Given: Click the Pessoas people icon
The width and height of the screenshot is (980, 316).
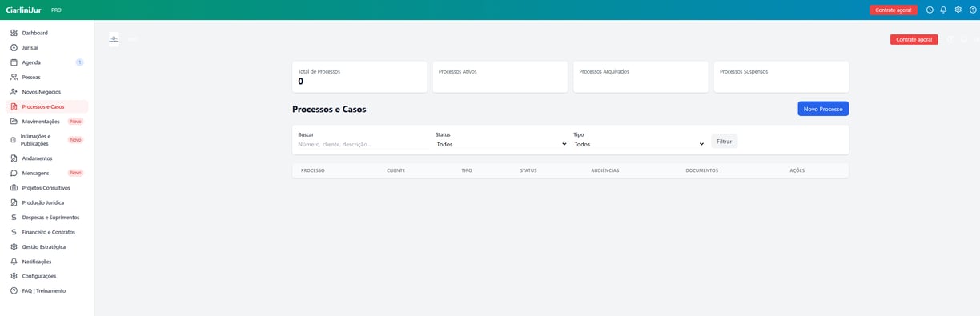Looking at the screenshot, I should pyautogui.click(x=14, y=77).
